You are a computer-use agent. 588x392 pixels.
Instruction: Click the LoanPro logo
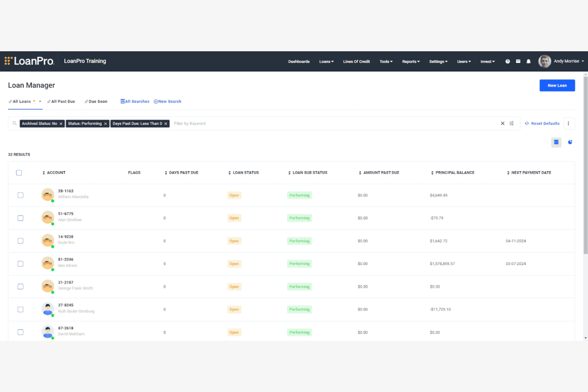pyautogui.click(x=29, y=60)
